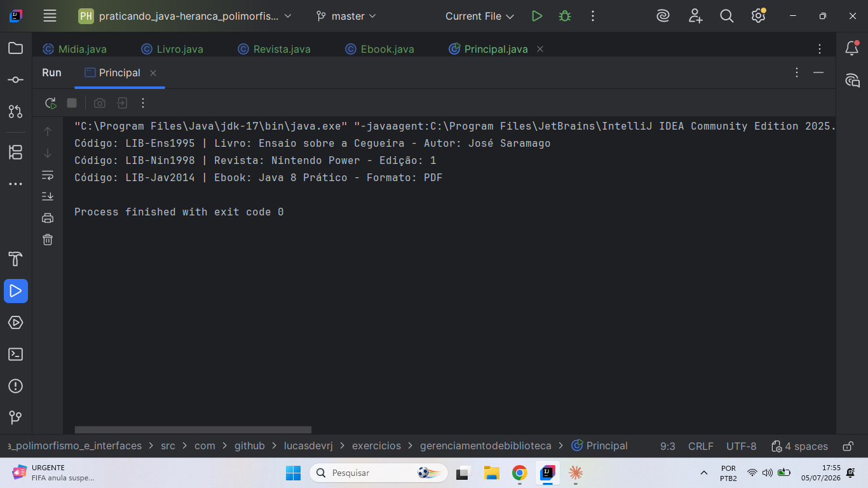Click the thread dump camera icon
Screen dimensions: 868x488
(100, 103)
